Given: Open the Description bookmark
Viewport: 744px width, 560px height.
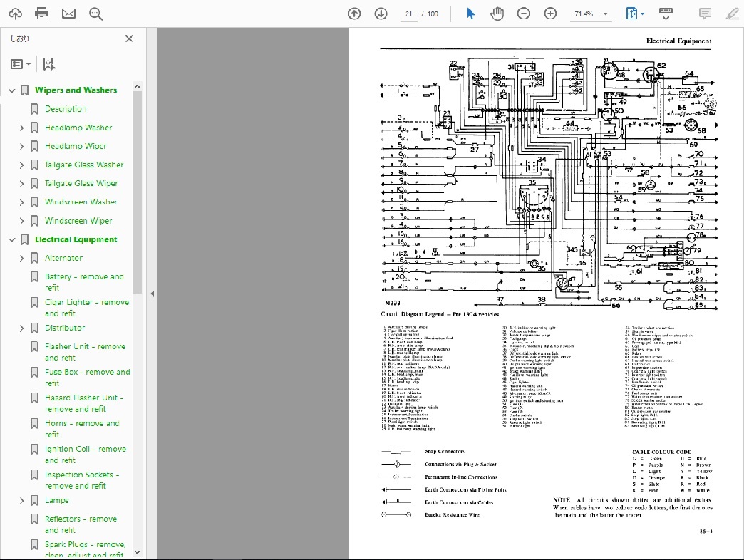Looking at the screenshot, I should coord(66,109).
